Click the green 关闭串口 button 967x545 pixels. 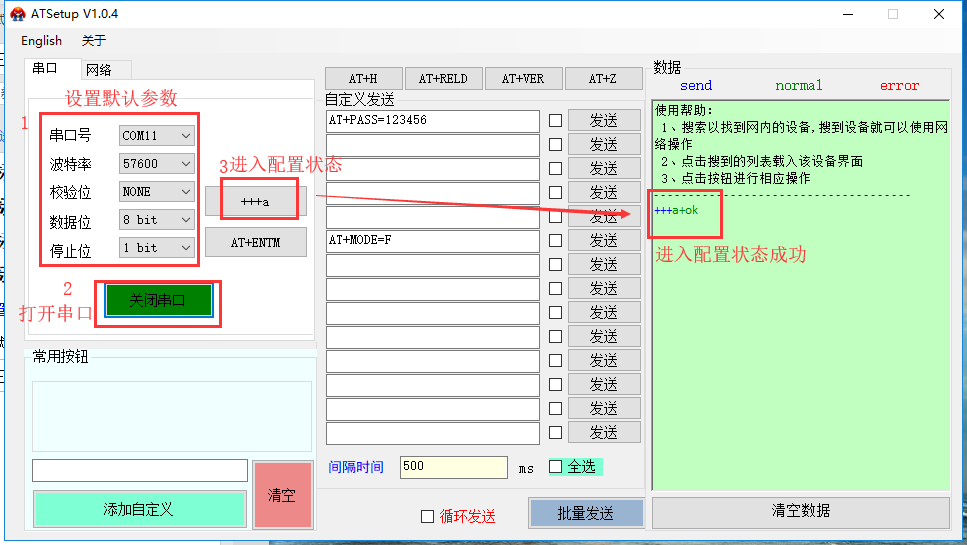click(158, 300)
